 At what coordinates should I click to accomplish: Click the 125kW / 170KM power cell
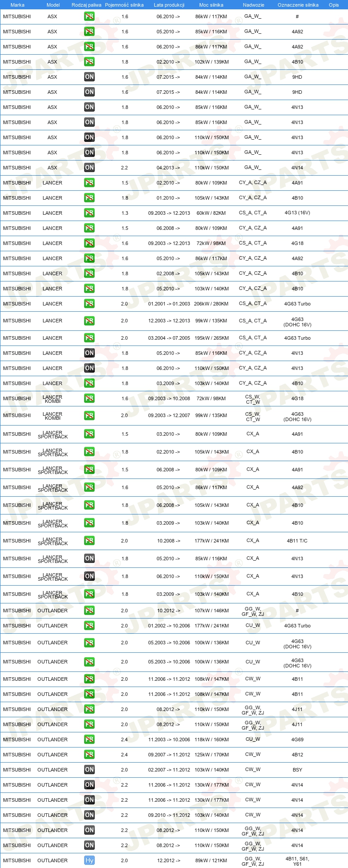211,754
